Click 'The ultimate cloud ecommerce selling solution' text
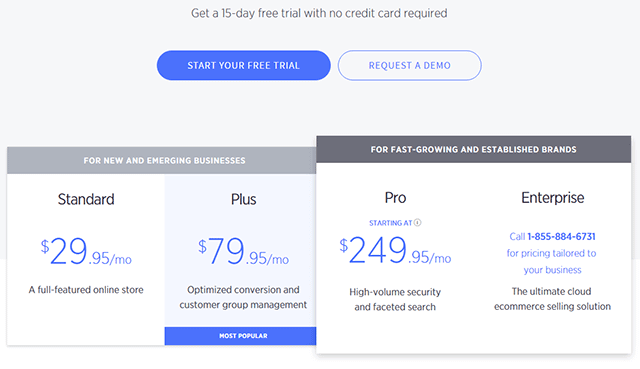The width and height of the screenshot is (640, 369). tap(552, 299)
